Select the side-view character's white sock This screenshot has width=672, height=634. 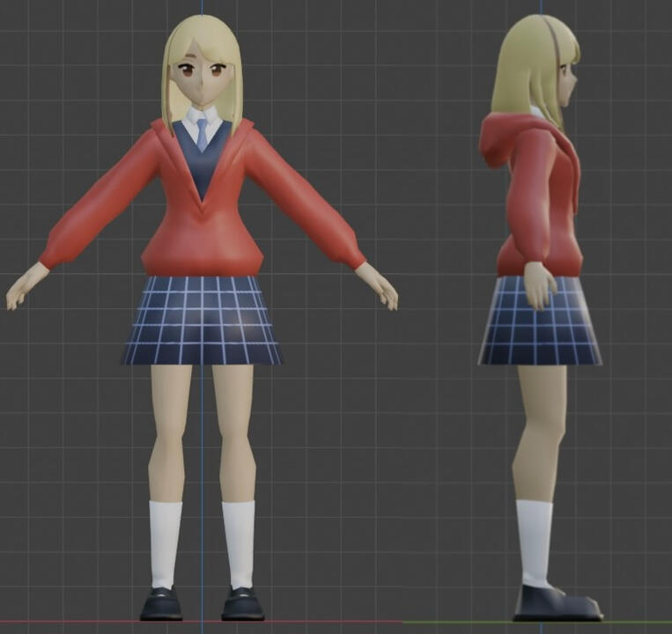[x=534, y=544]
